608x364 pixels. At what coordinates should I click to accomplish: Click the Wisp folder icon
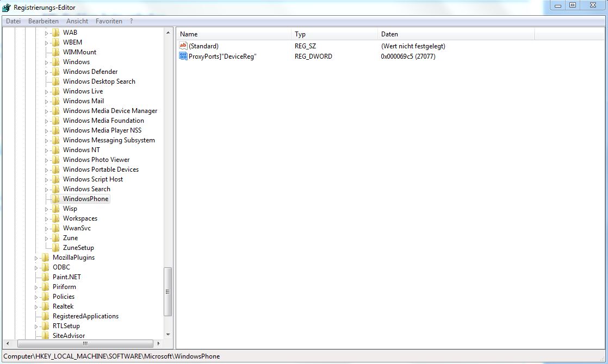pyautogui.click(x=56, y=208)
